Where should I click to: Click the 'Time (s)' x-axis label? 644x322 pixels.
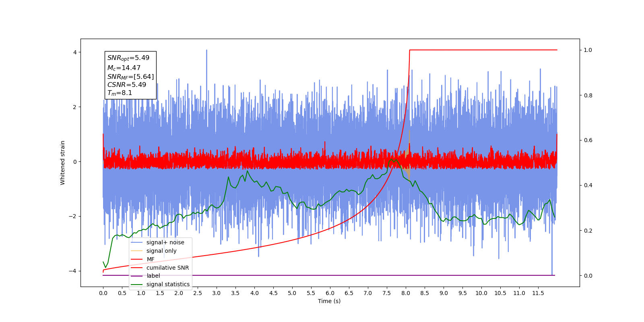tap(329, 301)
